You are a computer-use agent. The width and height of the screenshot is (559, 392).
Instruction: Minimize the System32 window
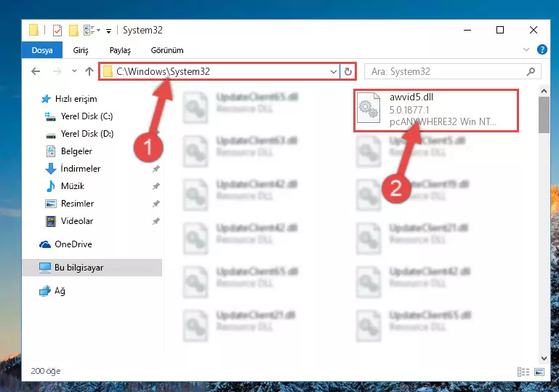coord(467,30)
